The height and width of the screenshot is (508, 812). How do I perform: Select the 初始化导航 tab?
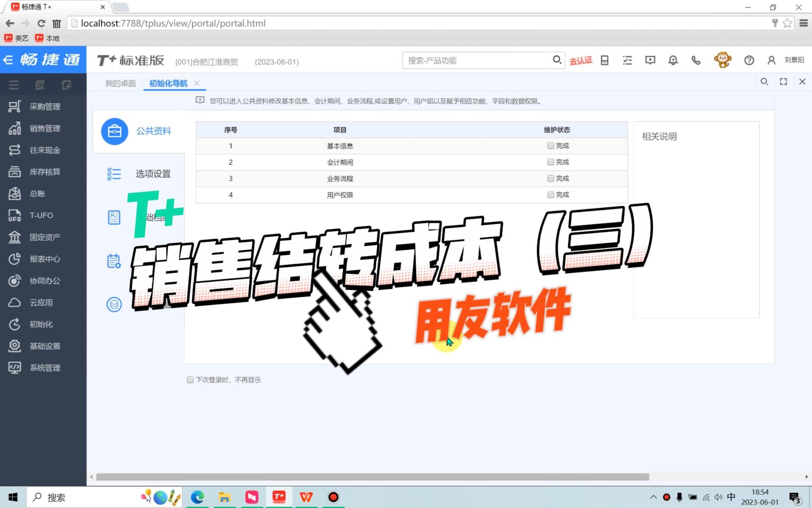168,83
